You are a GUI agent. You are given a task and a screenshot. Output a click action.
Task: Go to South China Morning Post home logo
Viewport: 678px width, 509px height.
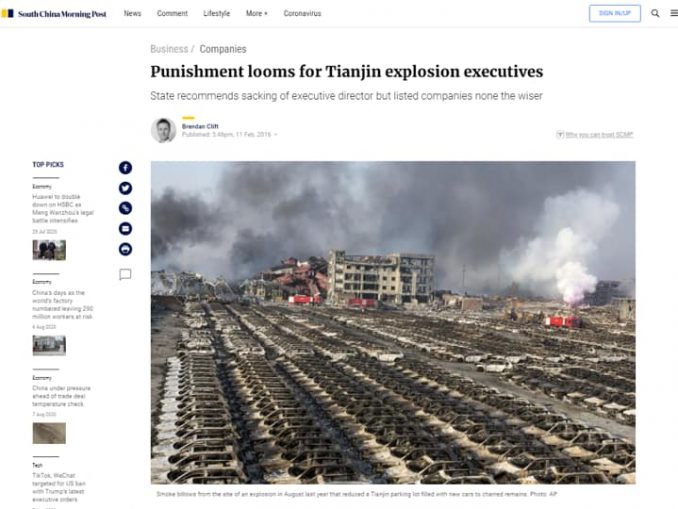(54, 14)
